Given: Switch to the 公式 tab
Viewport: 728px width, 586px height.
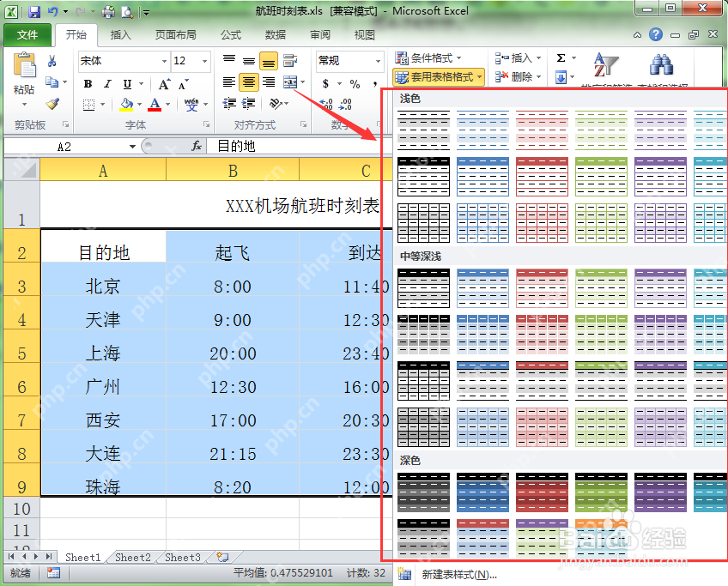Looking at the screenshot, I should click(x=231, y=35).
